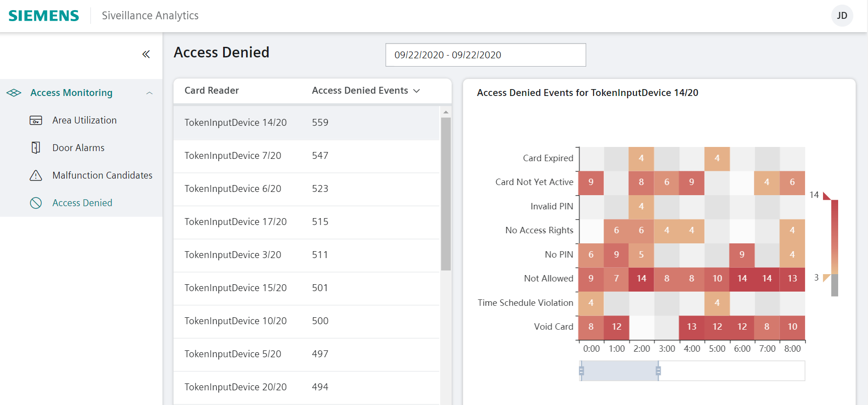Viewport: 868px width, 405px height.
Task: Click the Access Denied prohibited icon
Action: (36, 203)
